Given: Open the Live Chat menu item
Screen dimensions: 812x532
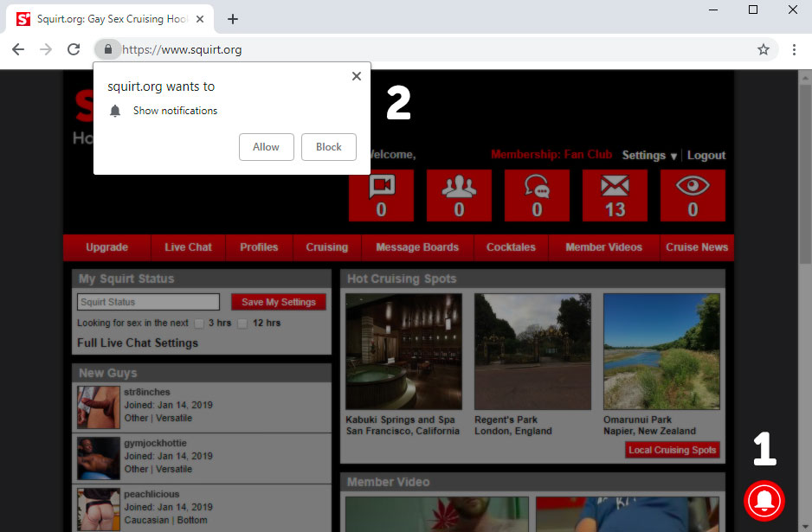Looking at the screenshot, I should tap(189, 247).
